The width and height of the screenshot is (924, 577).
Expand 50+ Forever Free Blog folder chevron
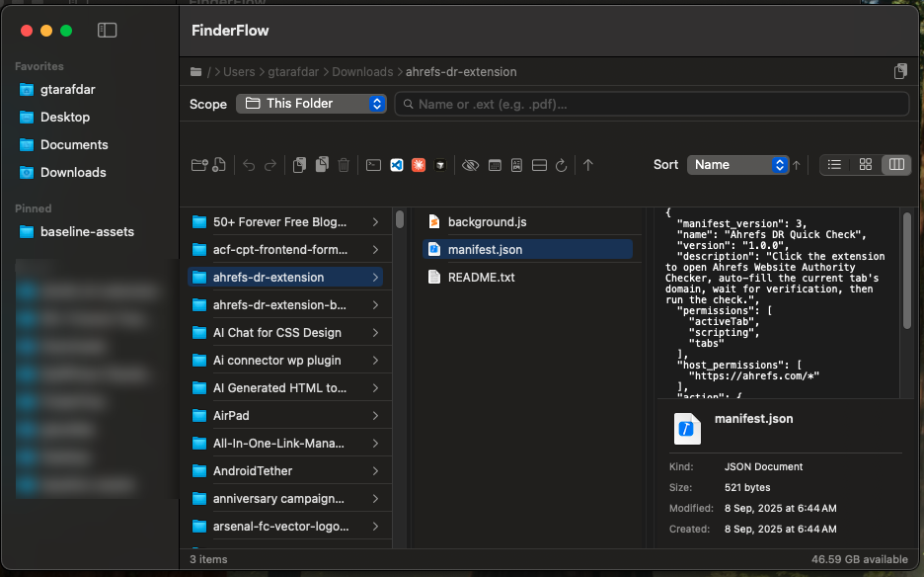375,222
